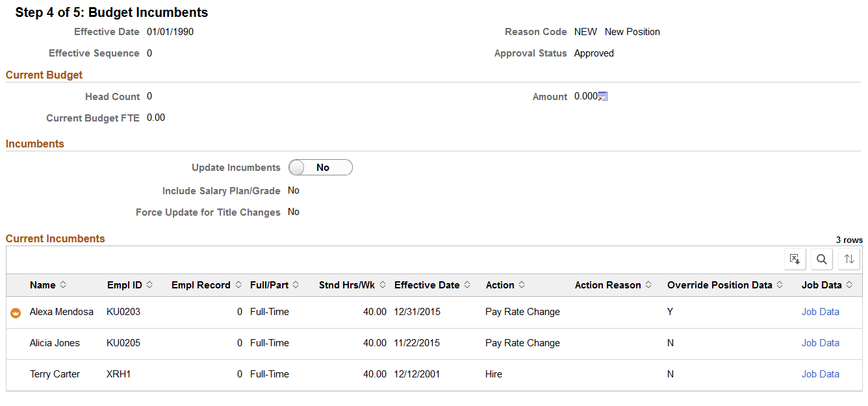Screen dimensions: 868x406
Task: Sort by Empl Record column icon
Action: pos(238,285)
